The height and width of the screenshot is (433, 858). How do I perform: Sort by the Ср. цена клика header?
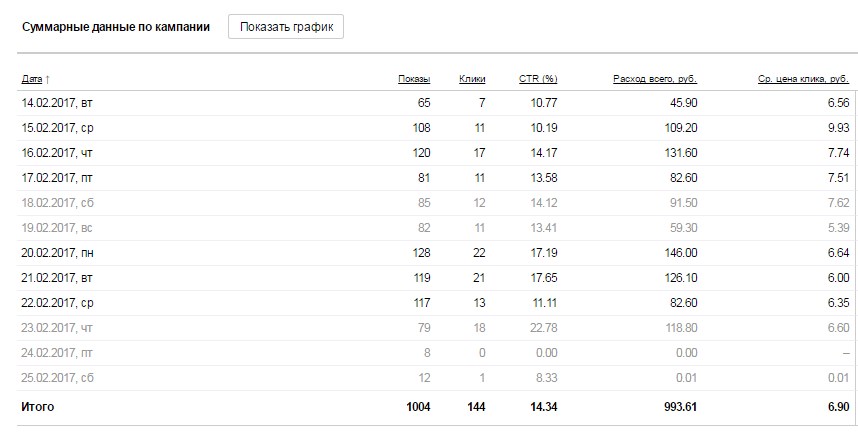coord(804,78)
